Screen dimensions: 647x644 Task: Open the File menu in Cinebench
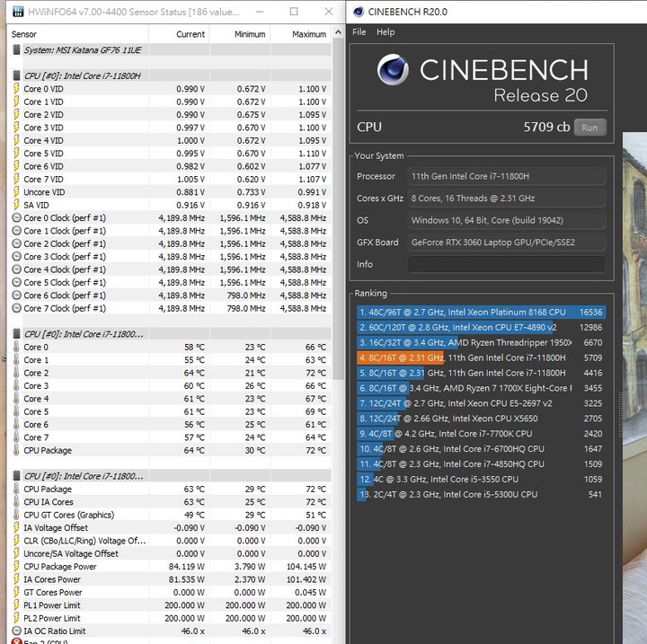[x=359, y=32]
